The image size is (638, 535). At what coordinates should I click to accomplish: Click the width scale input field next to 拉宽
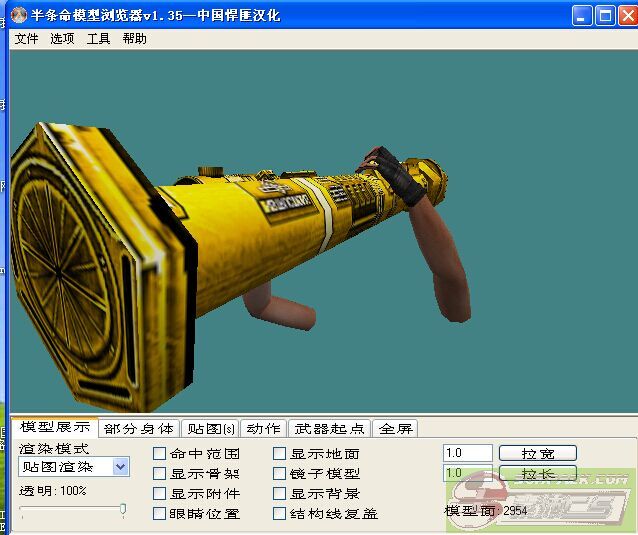pos(467,454)
